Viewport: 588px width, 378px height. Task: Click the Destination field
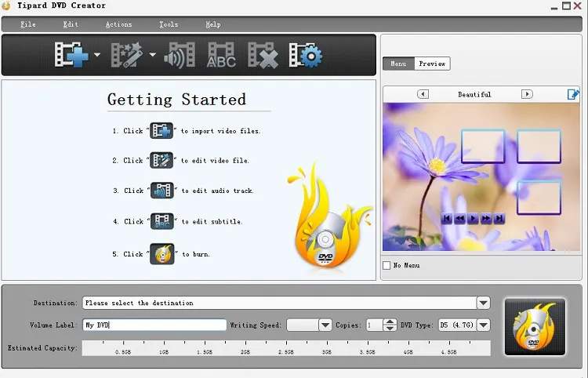[279, 303]
